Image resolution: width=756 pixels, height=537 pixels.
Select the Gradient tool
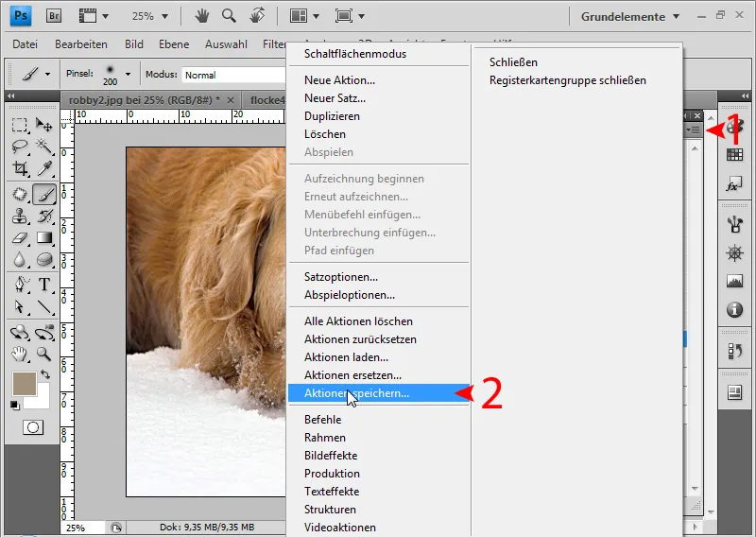pyautogui.click(x=44, y=237)
